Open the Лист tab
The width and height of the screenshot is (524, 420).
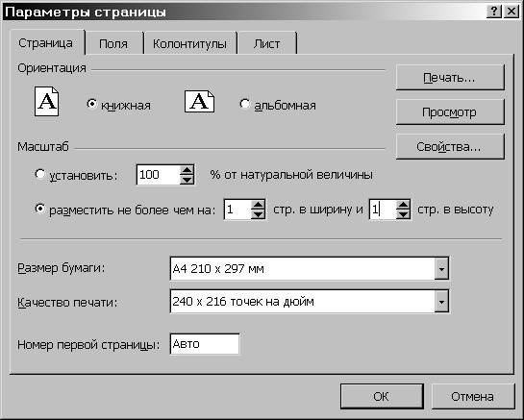click(x=266, y=43)
